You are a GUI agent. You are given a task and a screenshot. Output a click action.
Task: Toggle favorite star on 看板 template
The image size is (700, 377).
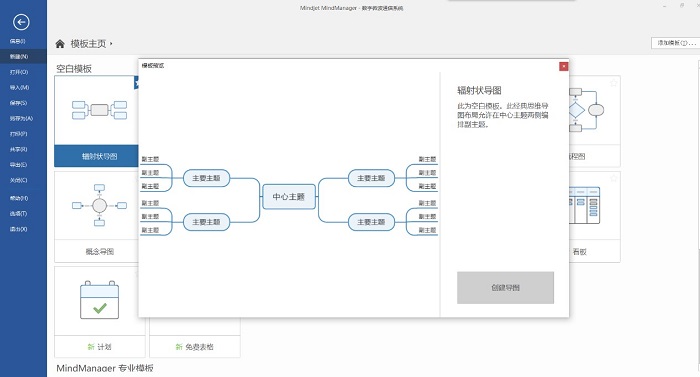(613, 178)
